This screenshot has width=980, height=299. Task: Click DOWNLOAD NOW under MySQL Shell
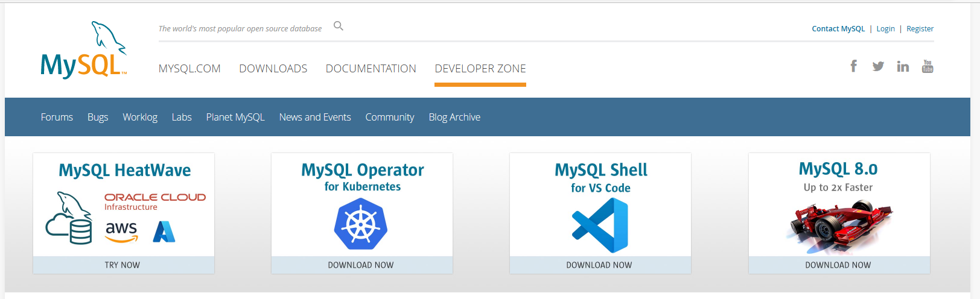click(x=600, y=265)
